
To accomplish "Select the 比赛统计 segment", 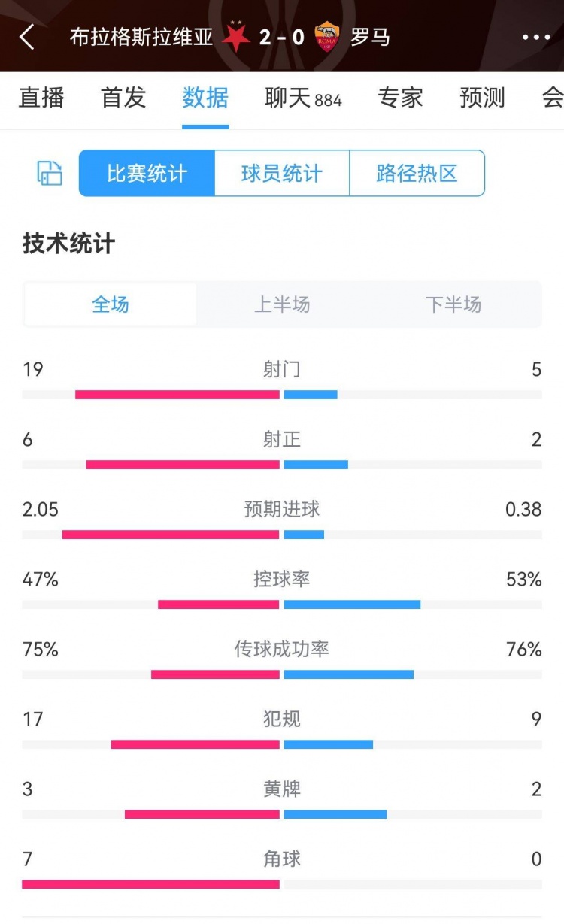I will click(147, 174).
